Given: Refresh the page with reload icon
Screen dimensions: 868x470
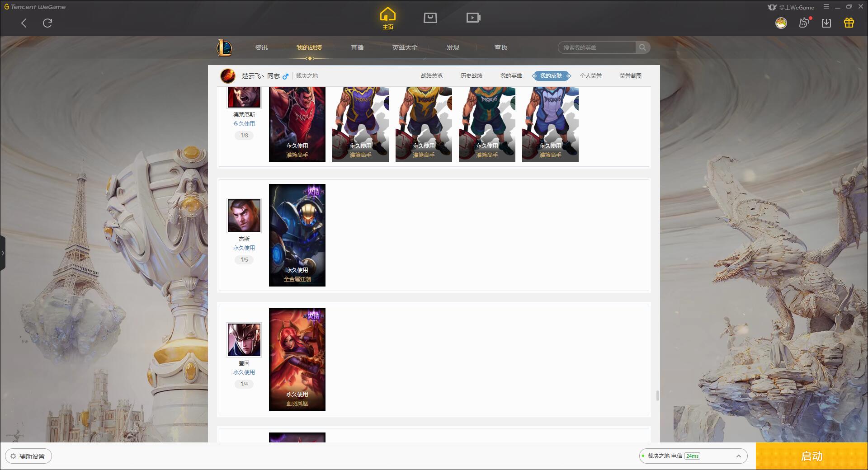Looking at the screenshot, I should tap(47, 23).
